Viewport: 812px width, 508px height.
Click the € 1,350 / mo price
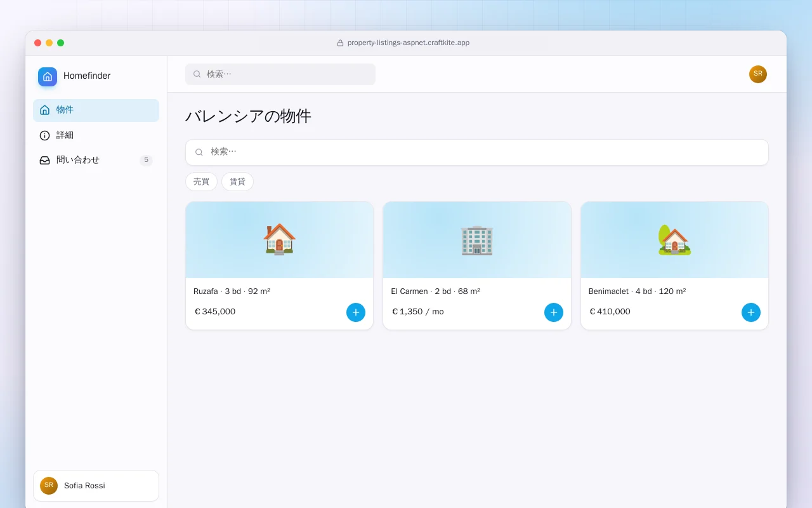tap(418, 312)
